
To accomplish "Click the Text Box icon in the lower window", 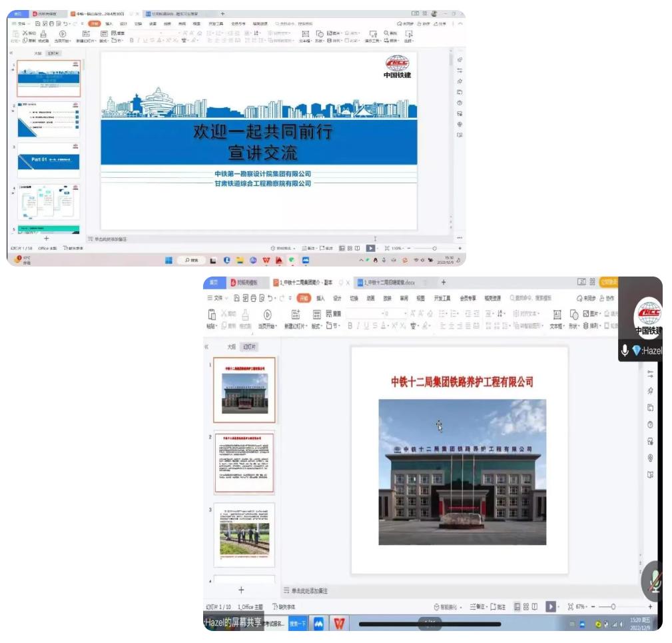I will pyautogui.click(x=557, y=315).
